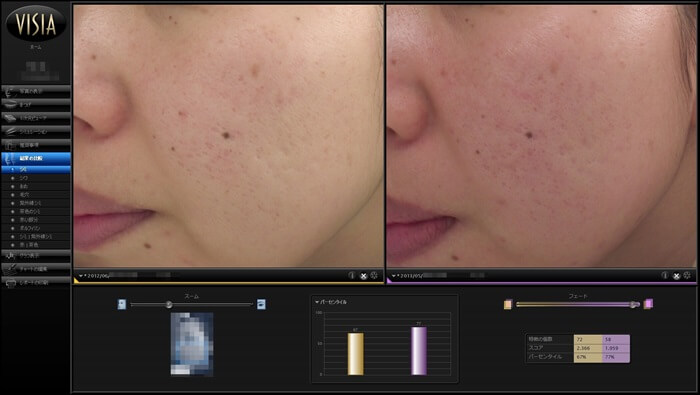This screenshot has height=395, width=700.
Task: Open settings gear for left image panel
Action: click(374, 276)
